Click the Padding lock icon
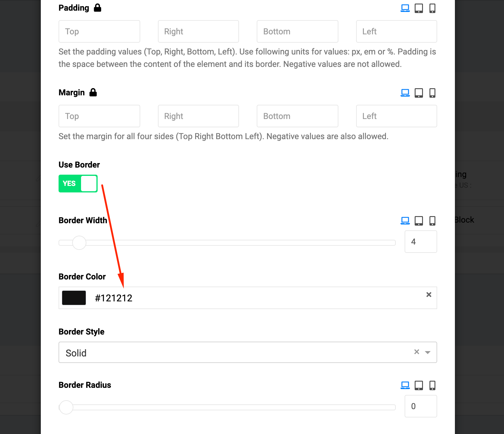 coord(98,8)
